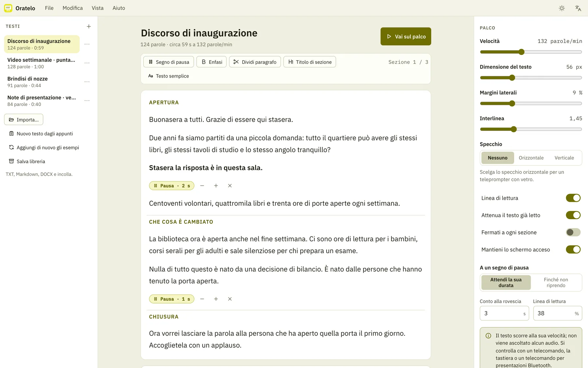Insert a Segno di pausa

pyautogui.click(x=169, y=62)
